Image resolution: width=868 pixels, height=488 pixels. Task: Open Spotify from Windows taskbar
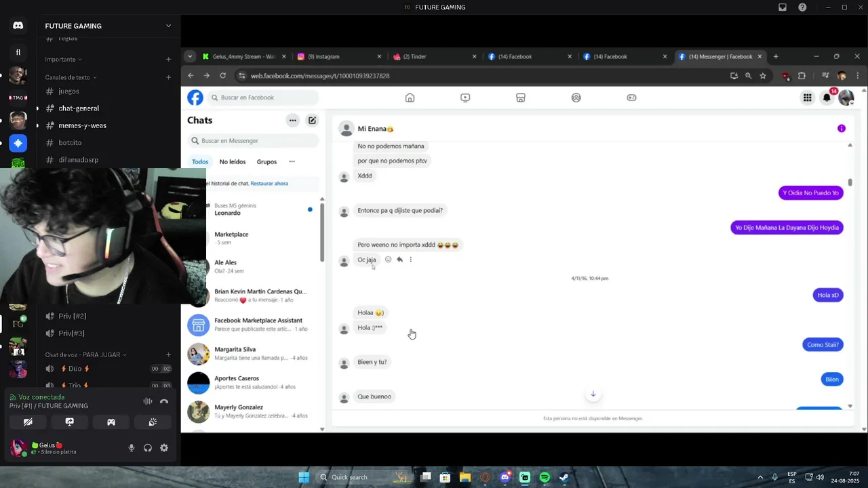(x=545, y=477)
